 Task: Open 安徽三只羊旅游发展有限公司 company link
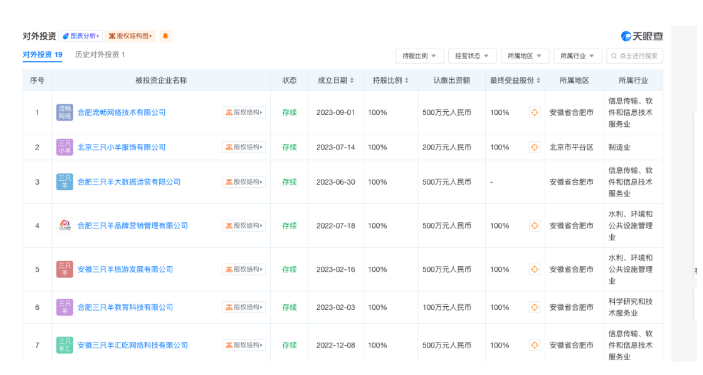pyautogui.click(x=125, y=270)
